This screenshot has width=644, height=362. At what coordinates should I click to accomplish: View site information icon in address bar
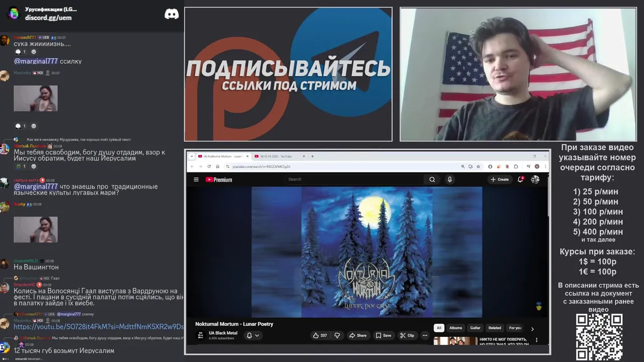(227, 166)
